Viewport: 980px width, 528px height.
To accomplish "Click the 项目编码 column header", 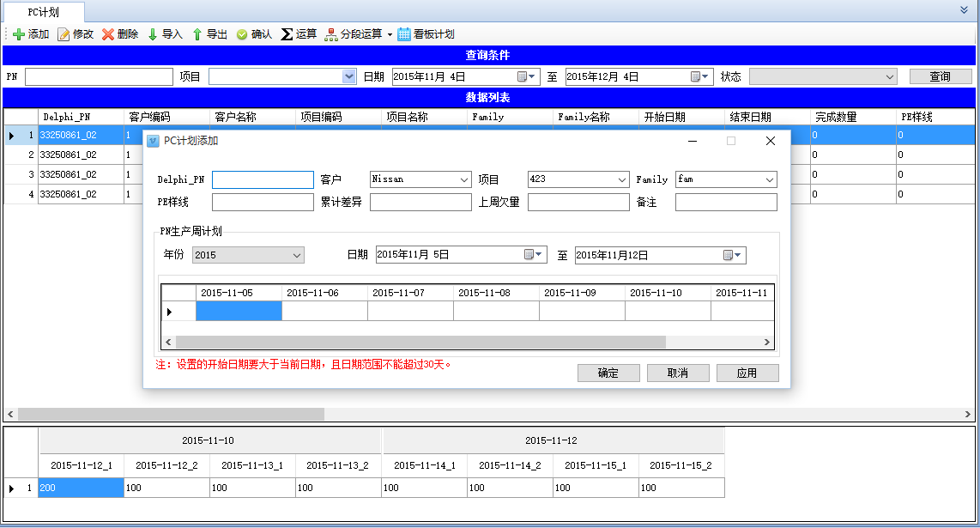I will coord(338,117).
